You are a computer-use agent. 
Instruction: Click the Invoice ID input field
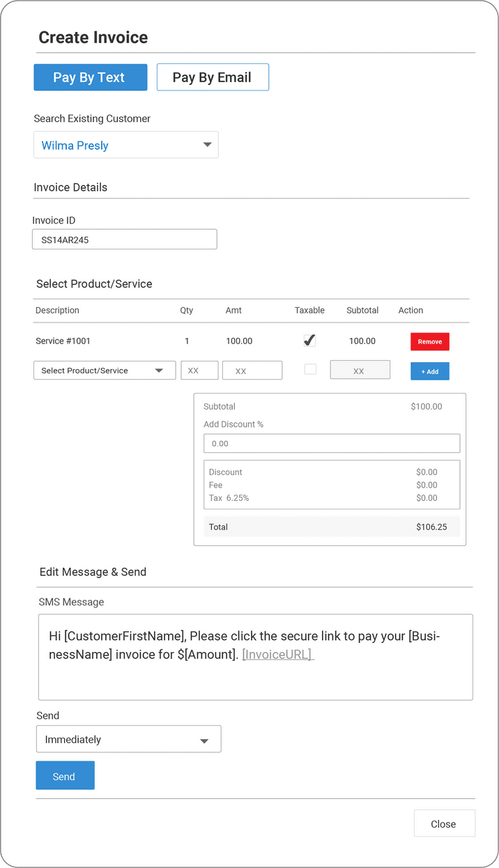coord(125,240)
